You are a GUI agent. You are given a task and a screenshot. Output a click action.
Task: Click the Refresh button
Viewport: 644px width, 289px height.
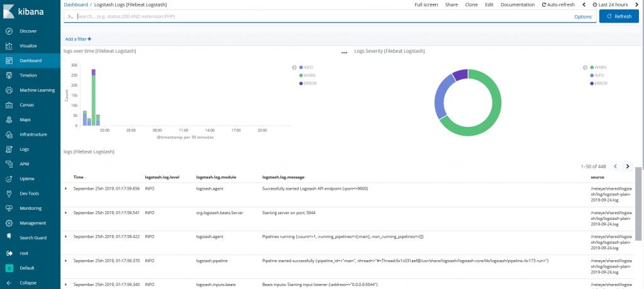(x=619, y=16)
